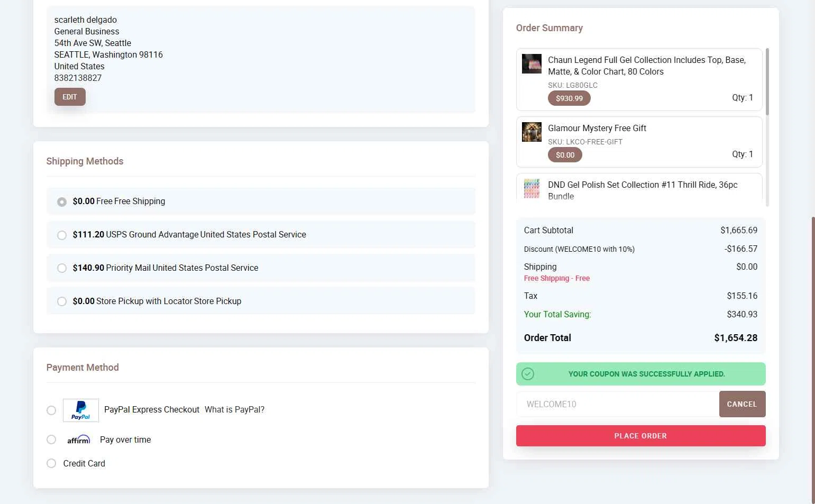Click the phone number 8382138827
The image size is (815, 504).
click(x=78, y=78)
